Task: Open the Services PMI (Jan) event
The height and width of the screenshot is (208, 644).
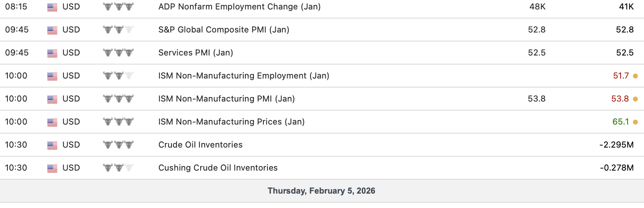Action: pos(196,53)
